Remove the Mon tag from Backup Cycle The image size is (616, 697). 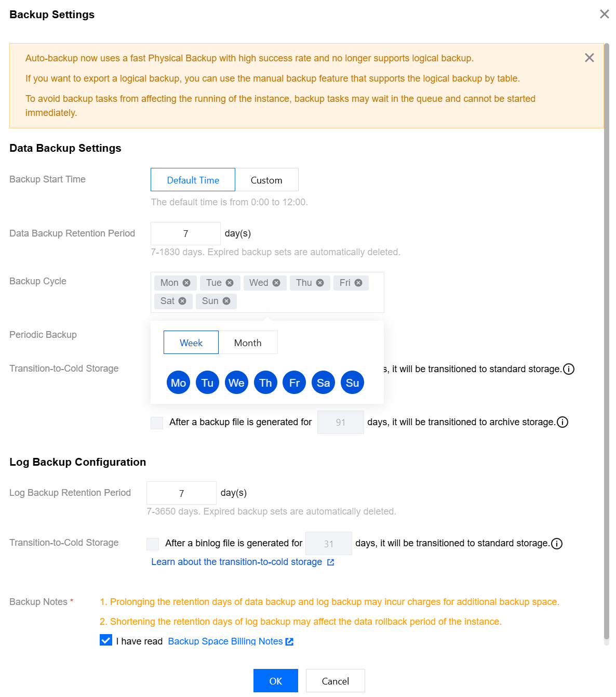[186, 283]
